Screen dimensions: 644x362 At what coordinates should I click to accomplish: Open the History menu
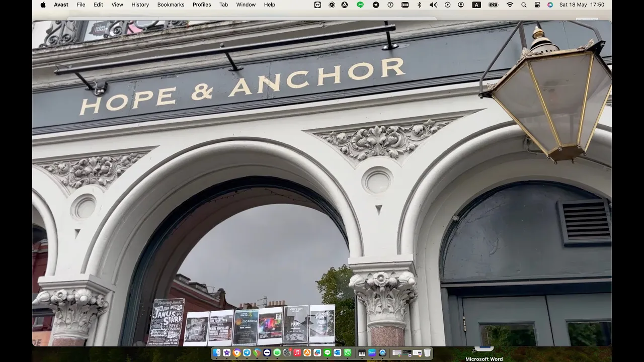tap(140, 5)
